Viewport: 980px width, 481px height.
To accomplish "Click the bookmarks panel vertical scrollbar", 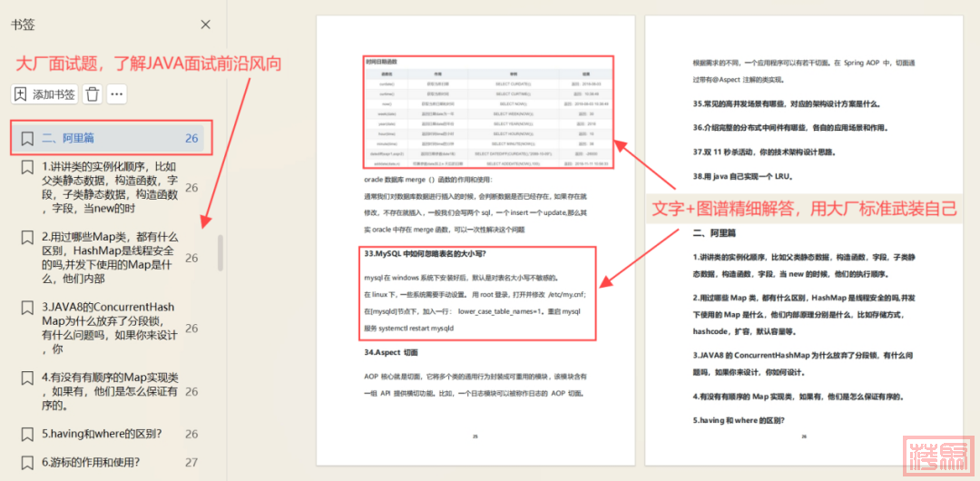I will point(219,254).
